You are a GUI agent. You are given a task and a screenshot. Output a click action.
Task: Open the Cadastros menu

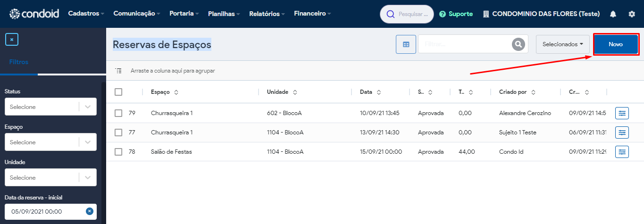tap(86, 14)
